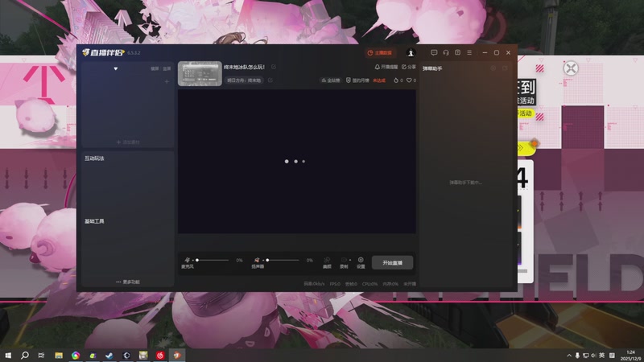Open NetEase Cloud Music taskbar icon
Viewport: 644px width, 362px height.
160,356
